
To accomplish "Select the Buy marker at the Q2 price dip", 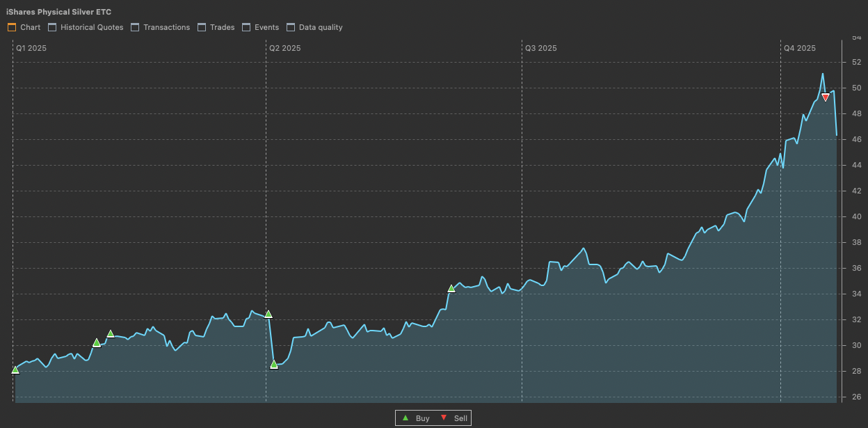I will (274, 364).
